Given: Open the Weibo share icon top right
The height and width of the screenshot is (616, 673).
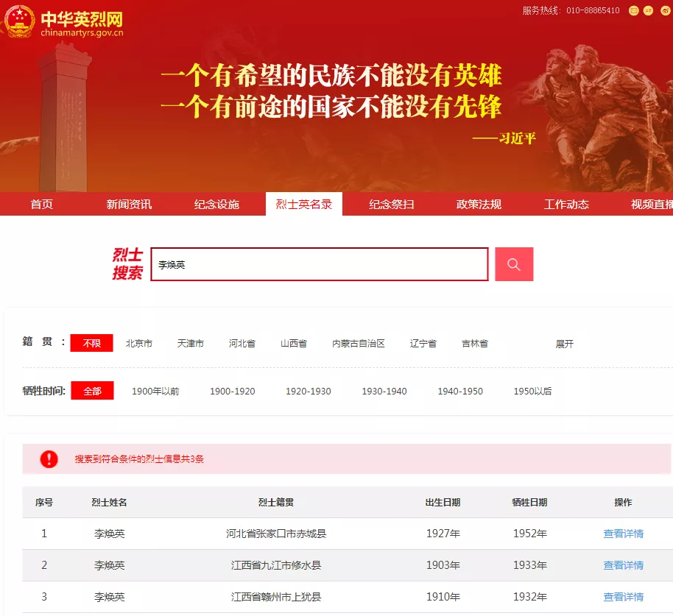Looking at the screenshot, I should [x=665, y=10].
